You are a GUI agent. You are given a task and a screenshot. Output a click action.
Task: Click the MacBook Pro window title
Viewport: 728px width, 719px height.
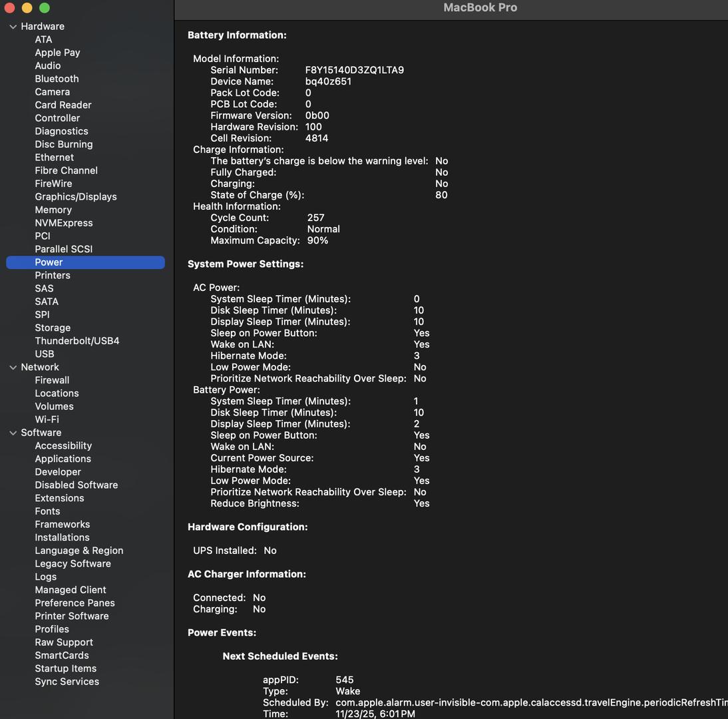480,8
